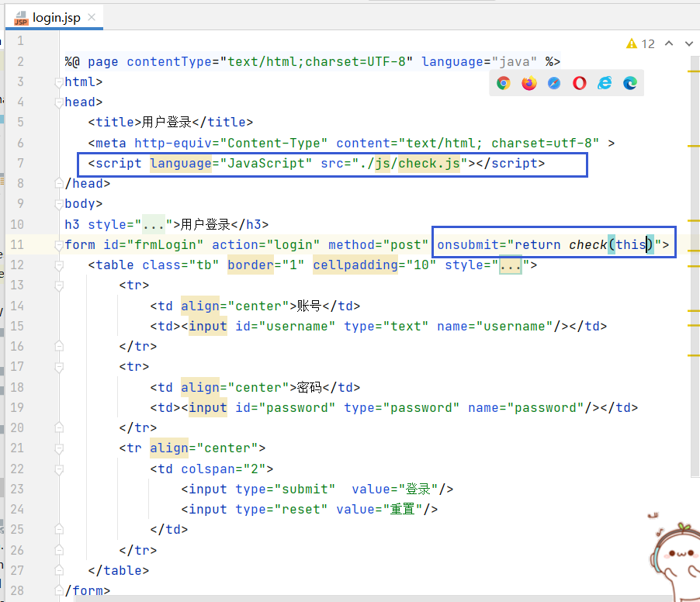
Task: Click value="登录" on submit input
Action: coord(395,489)
